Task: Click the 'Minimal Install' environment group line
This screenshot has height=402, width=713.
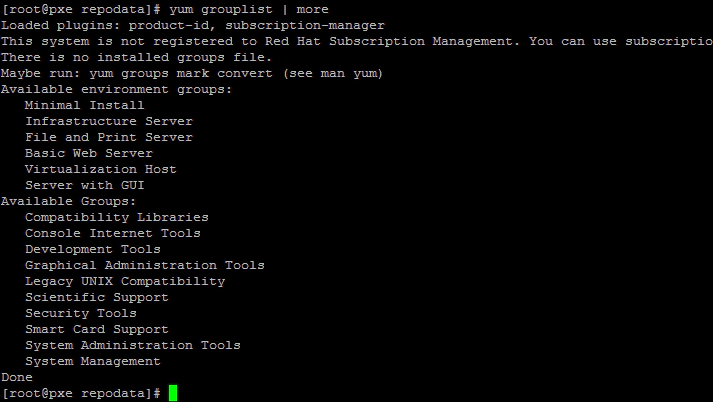Action: tap(85, 105)
